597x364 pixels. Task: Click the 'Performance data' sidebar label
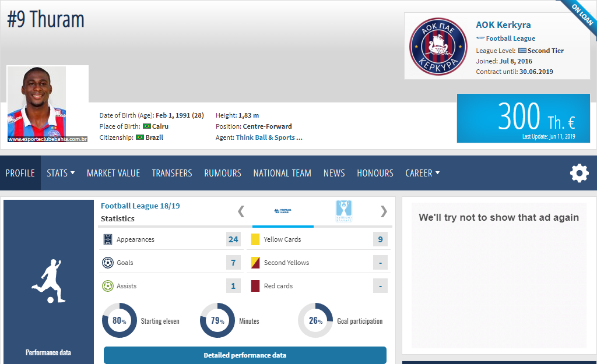48,352
